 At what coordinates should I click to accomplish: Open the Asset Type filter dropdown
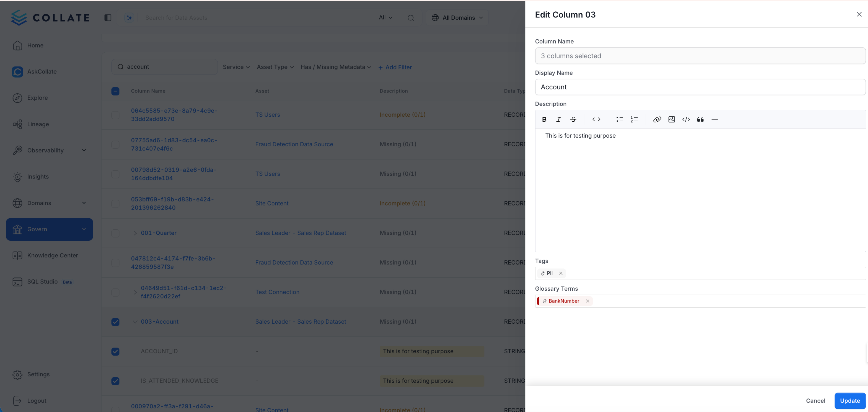click(275, 67)
